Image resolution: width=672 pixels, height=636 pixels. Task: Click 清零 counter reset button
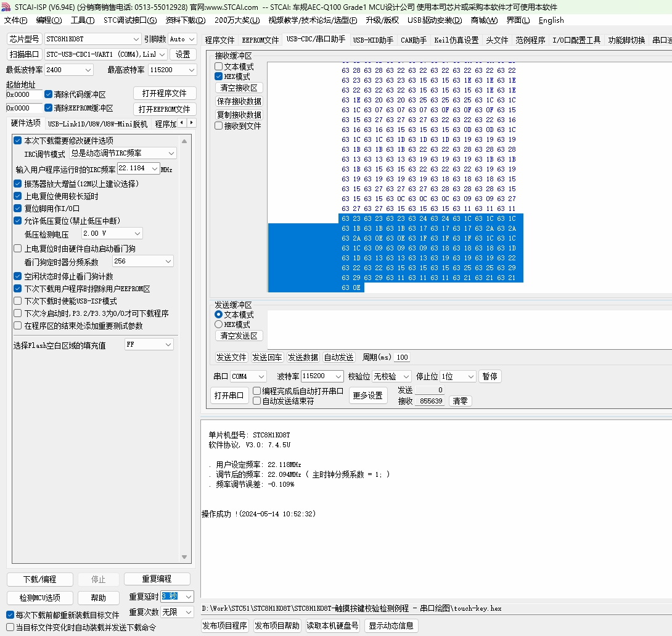pos(460,401)
